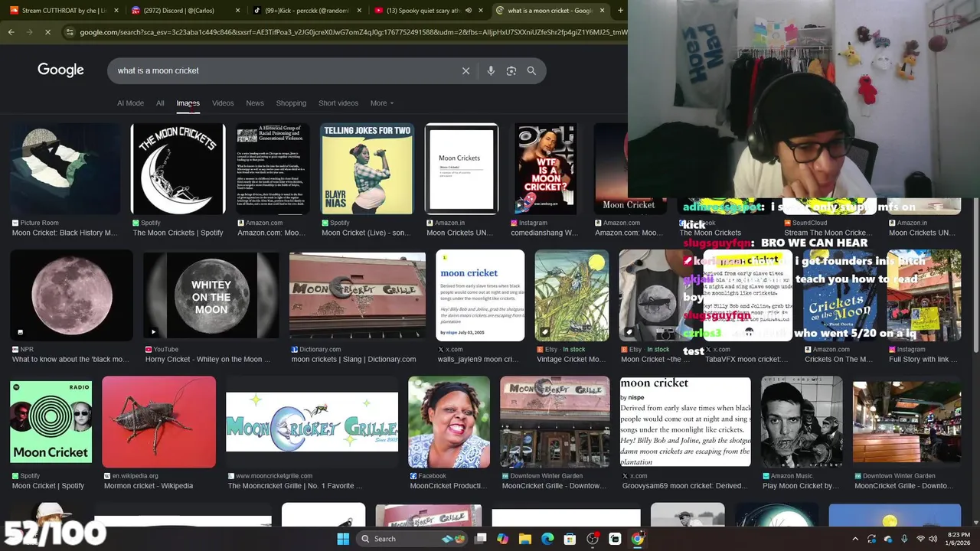Open Google Lens image search icon
This screenshot has width=980, height=551.
[511, 70]
